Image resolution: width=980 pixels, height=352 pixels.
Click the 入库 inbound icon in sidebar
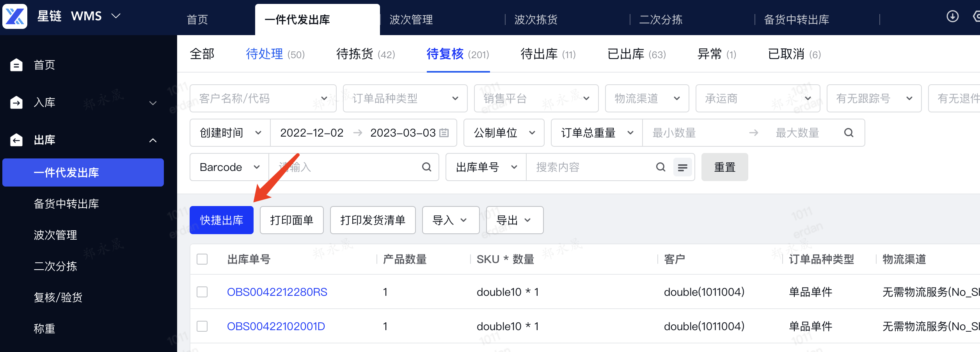(x=16, y=102)
